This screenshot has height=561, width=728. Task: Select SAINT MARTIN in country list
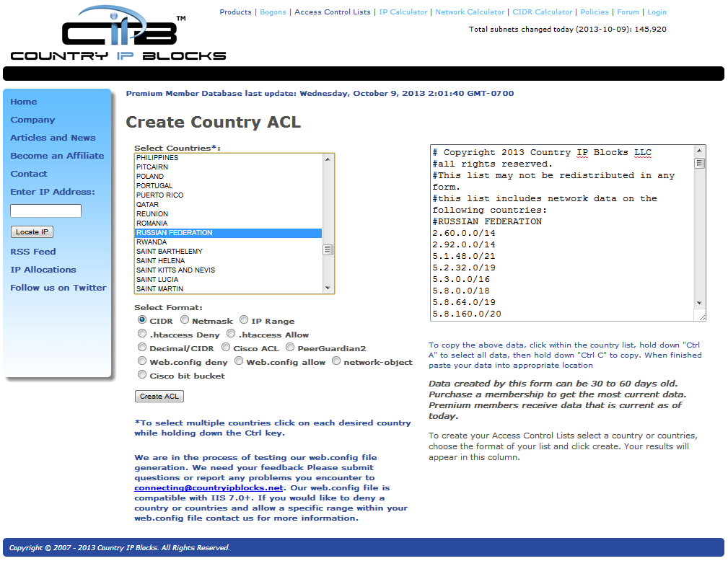point(229,288)
